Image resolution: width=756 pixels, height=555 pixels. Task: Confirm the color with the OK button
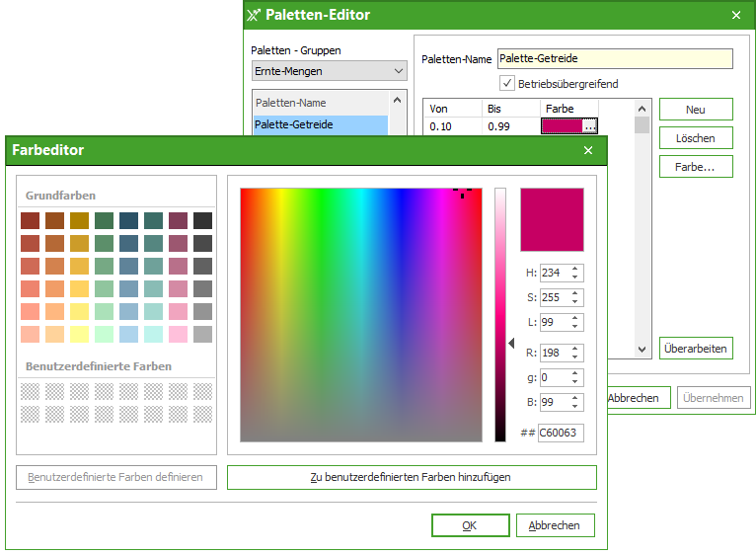pos(470,525)
